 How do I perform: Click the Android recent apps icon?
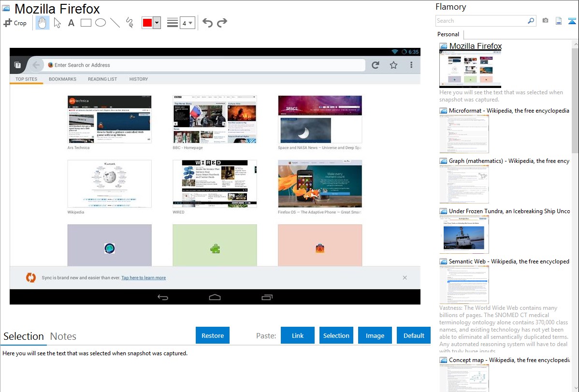click(x=267, y=297)
